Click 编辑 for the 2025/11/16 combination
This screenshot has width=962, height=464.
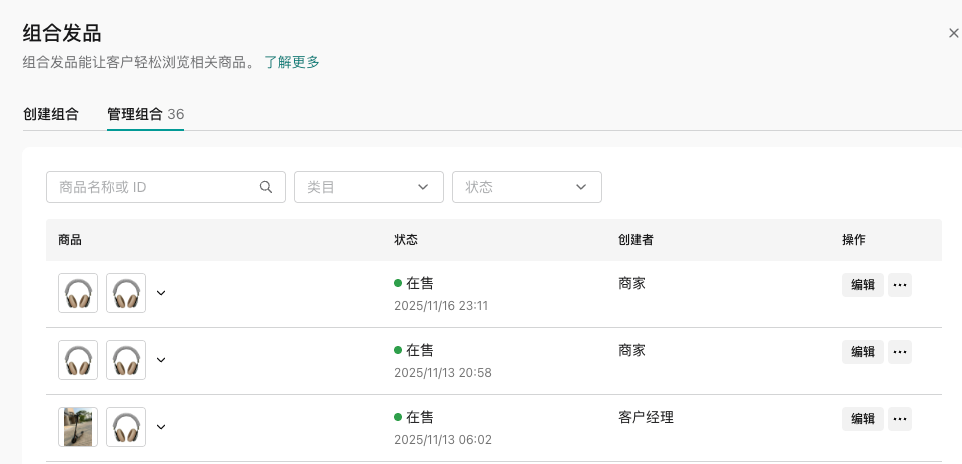(862, 285)
